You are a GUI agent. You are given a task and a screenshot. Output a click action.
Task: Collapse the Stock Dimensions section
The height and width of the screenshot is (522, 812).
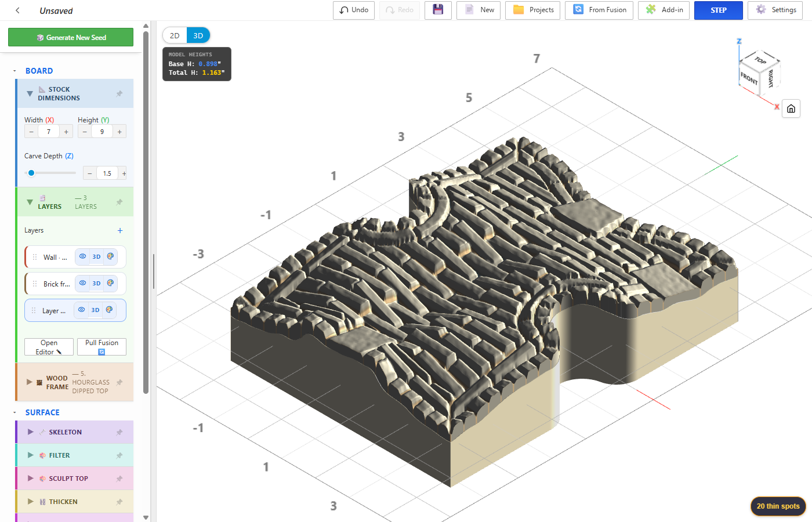coord(30,93)
